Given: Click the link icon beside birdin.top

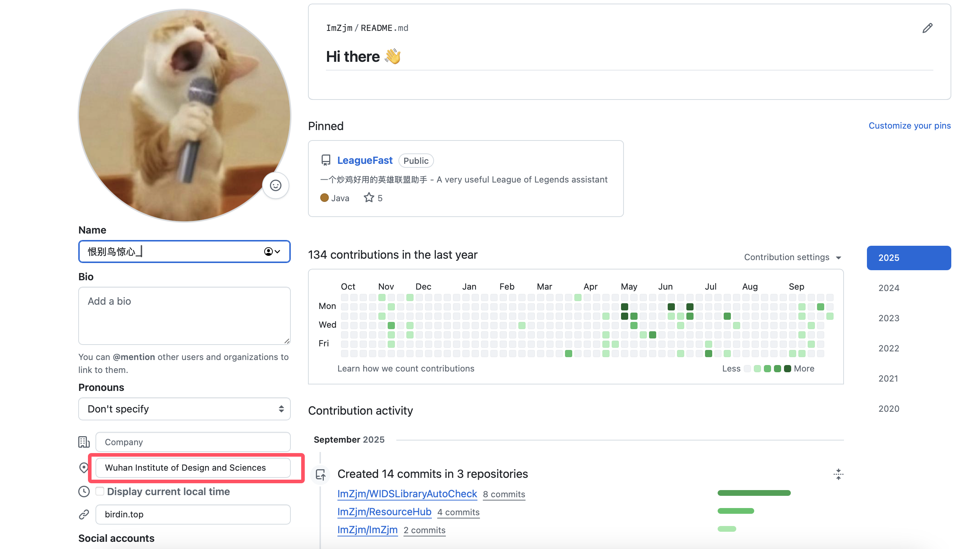Looking at the screenshot, I should pyautogui.click(x=84, y=515).
